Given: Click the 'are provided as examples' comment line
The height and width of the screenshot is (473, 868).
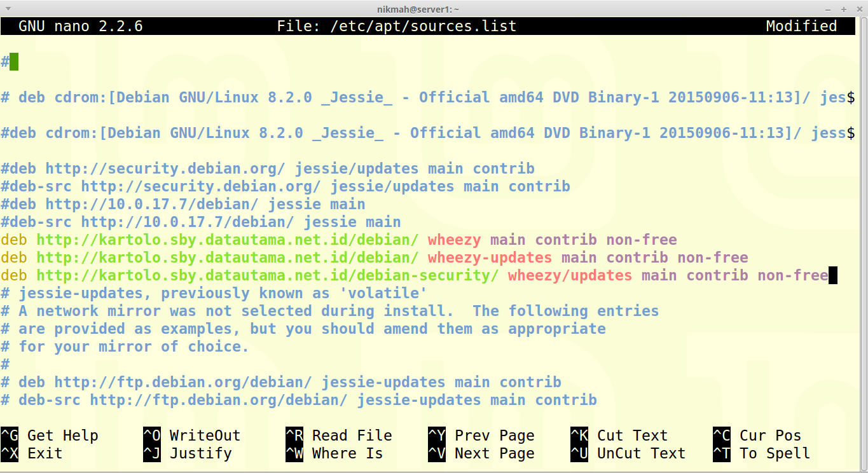Looking at the screenshot, I should coord(303,329).
